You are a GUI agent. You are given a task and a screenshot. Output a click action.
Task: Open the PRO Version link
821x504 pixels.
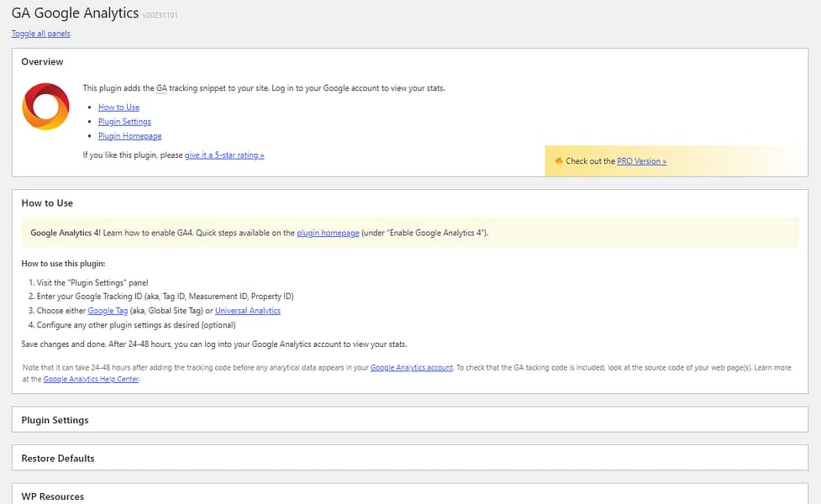pos(641,161)
